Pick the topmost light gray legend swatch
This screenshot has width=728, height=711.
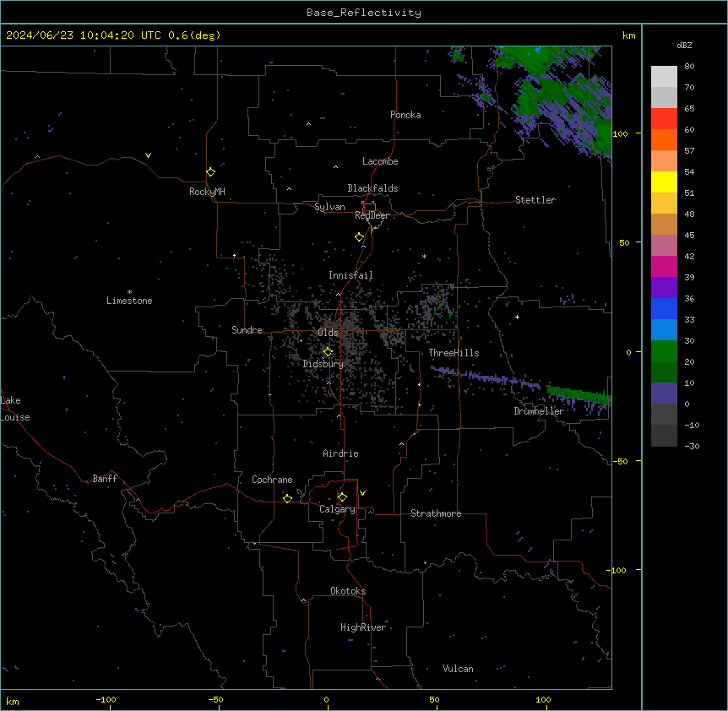coord(664,77)
